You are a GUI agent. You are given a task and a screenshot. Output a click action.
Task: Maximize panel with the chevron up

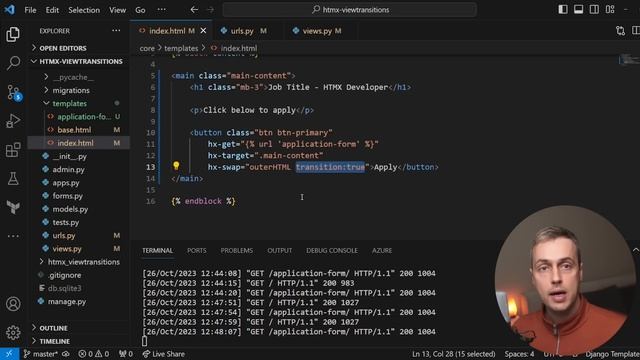click(636, 250)
